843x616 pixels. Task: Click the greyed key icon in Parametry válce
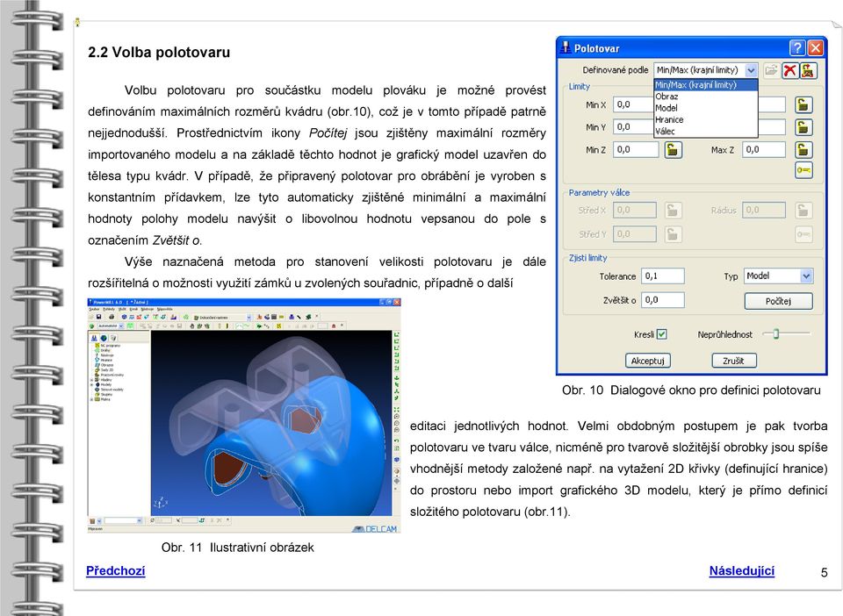(x=803, y=234)
